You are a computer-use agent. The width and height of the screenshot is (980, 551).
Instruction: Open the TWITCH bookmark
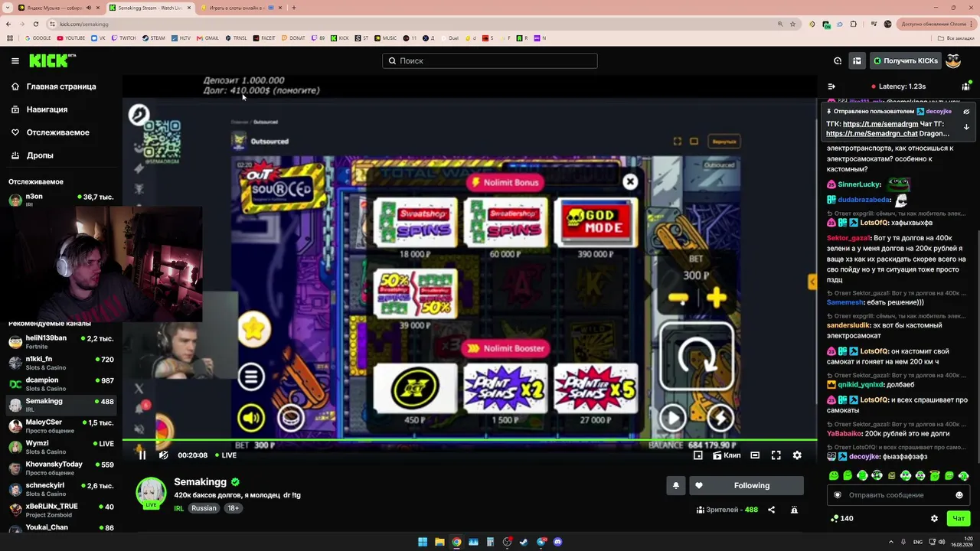pyautogui.click(x=123, y=37)
